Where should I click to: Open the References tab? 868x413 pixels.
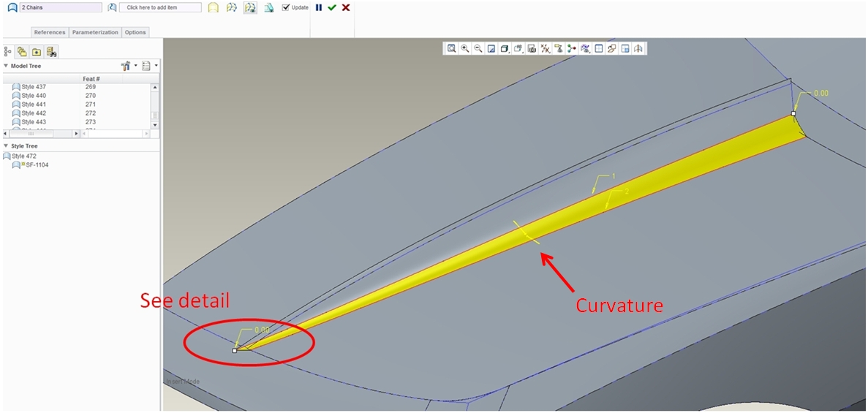click(x=50, y=32)
